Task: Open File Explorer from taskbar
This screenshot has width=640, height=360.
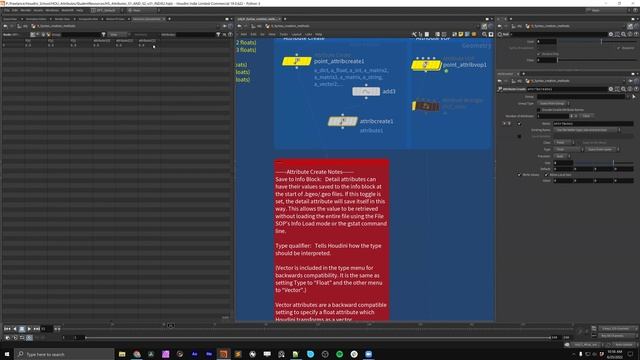Action: pos(122,354)
